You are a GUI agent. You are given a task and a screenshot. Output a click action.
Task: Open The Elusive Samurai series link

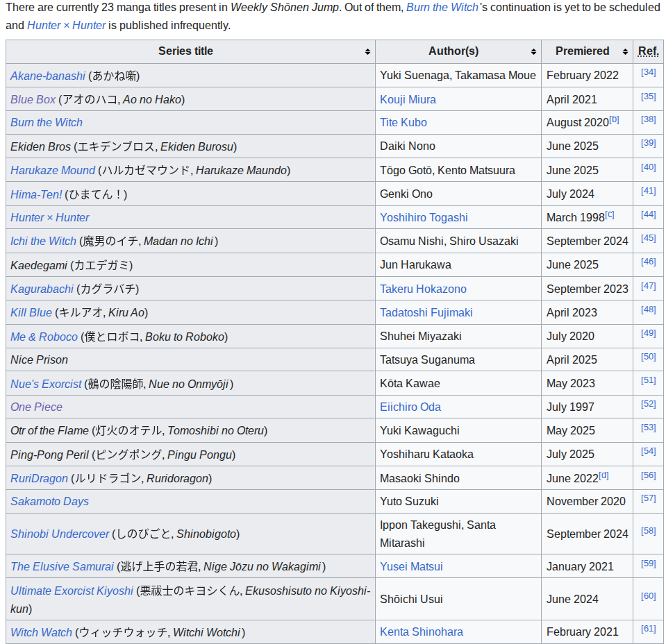click(x=63, y=567)
